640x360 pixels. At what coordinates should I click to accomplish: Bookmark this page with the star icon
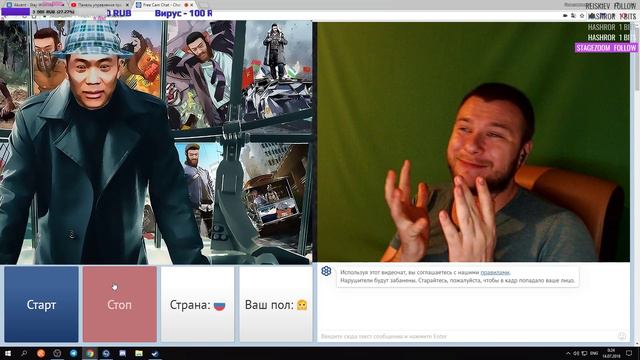coord(582,16)
